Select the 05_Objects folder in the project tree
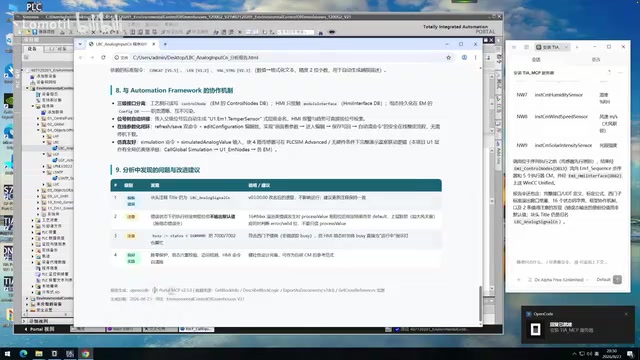The height and width of the screenshot is (360, 640). [57, 190]
